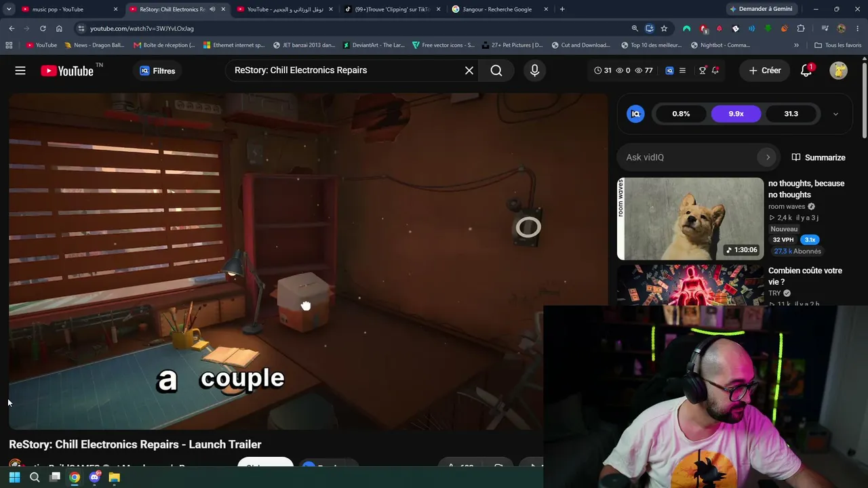Image resolution: width=868 pixels, height=488 pixels.
Task: Open the media controls toolbar icon
Action: (825, 28)
